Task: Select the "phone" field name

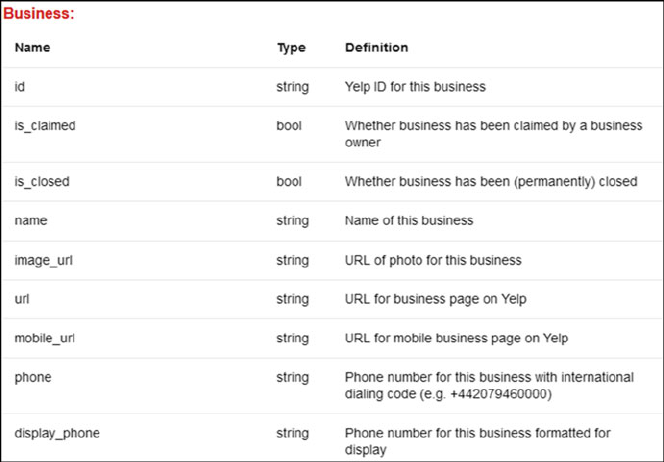Action: coord(33,377)
